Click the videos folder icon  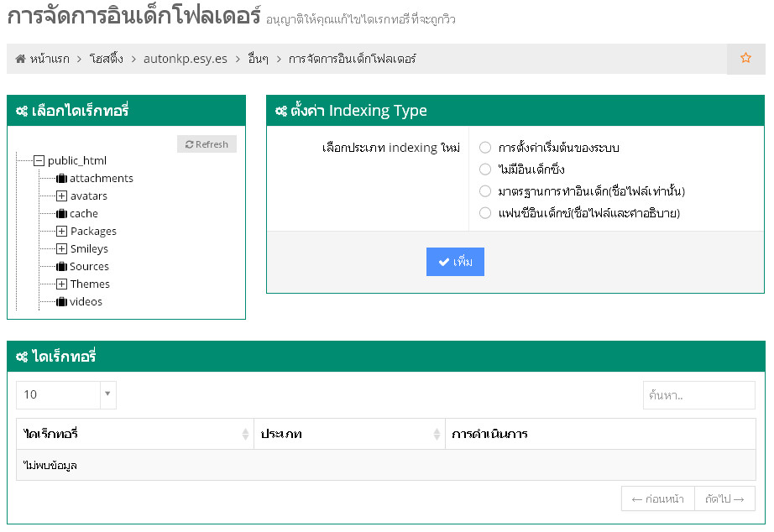point(61,302)
